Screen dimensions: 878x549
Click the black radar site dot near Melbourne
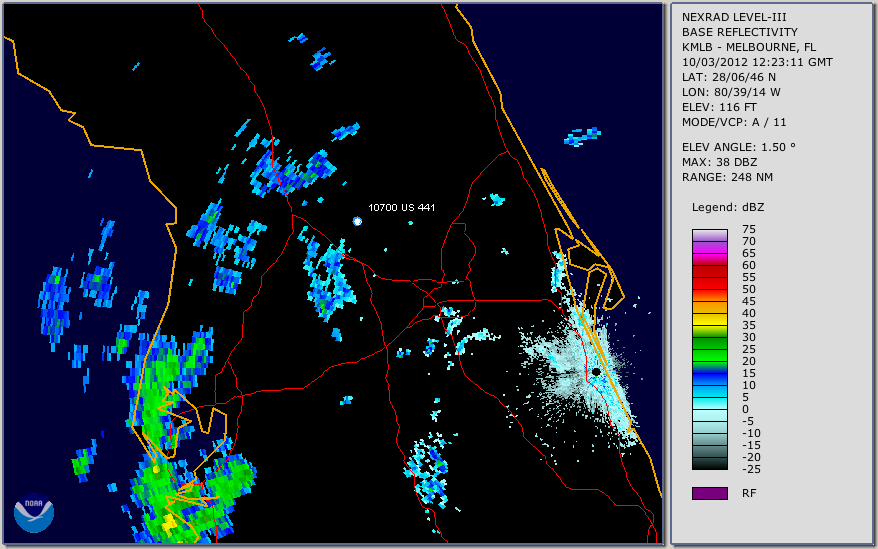pyautogui.click(x=596, y=371)
